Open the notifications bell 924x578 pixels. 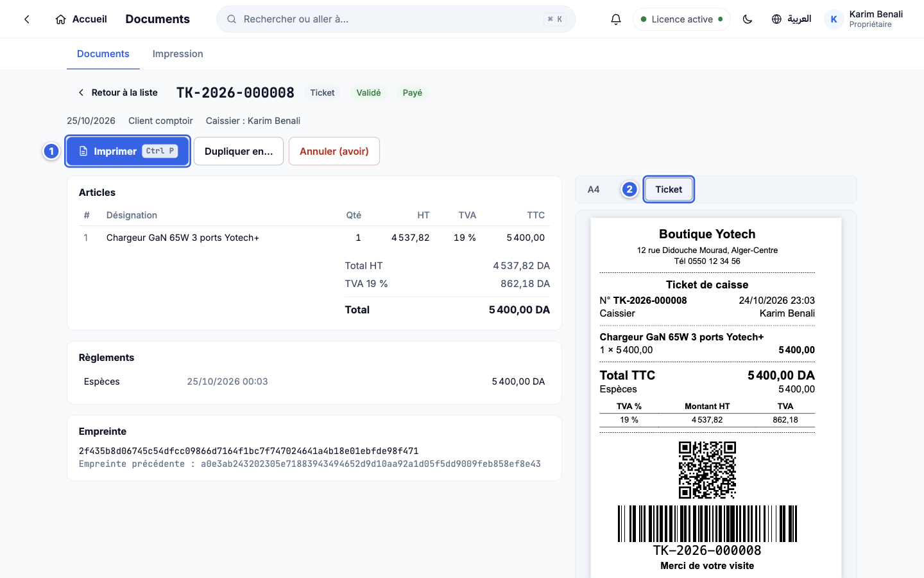coord(616,19)
